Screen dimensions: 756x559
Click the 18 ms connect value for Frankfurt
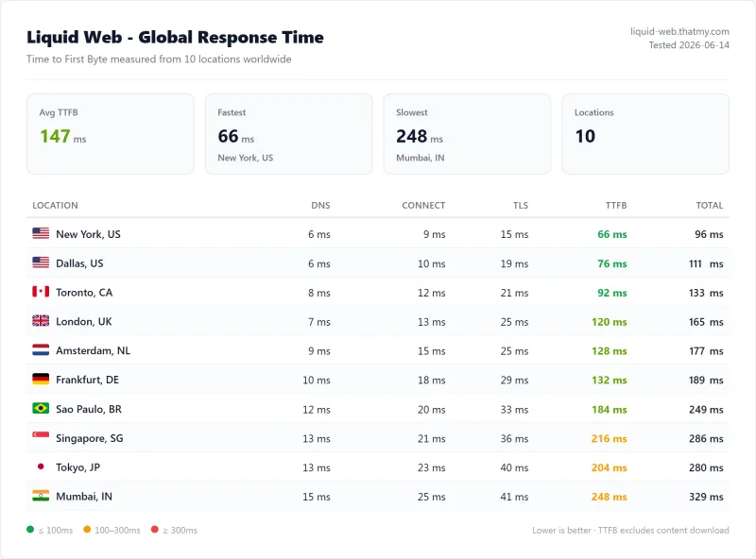(x=432, y=380)
